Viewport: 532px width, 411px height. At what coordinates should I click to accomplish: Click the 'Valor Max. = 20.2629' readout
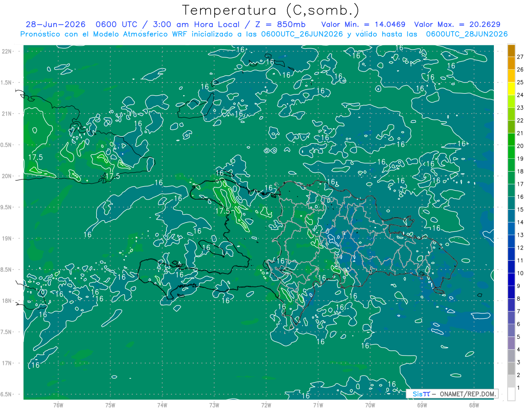(457, 24)
